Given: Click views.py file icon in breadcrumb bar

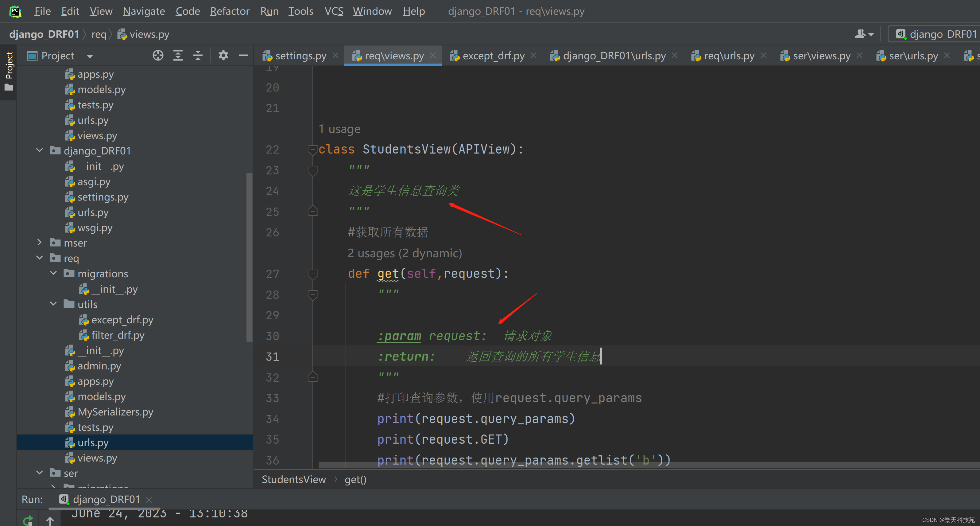Looking at the screenshot, I should click(x=122, y=34).
